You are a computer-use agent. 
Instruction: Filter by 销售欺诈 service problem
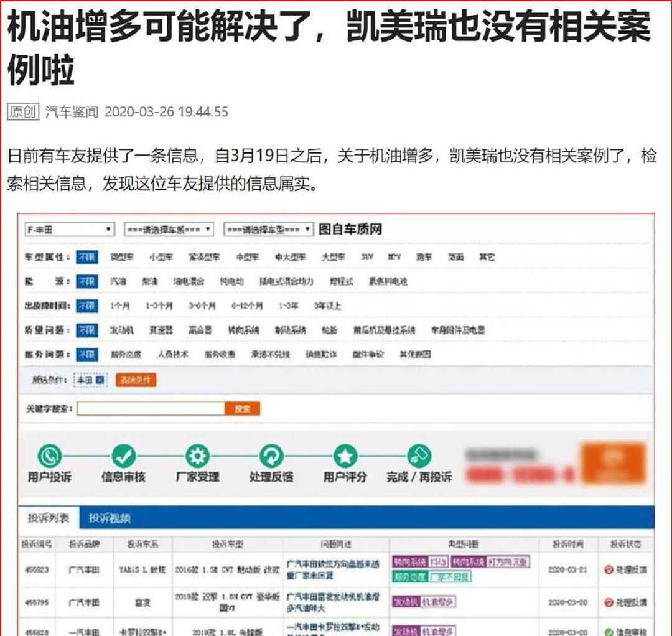click(321, 355)
